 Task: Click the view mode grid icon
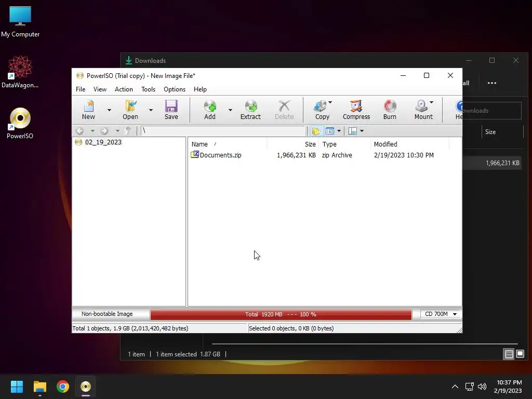point(330,131)
